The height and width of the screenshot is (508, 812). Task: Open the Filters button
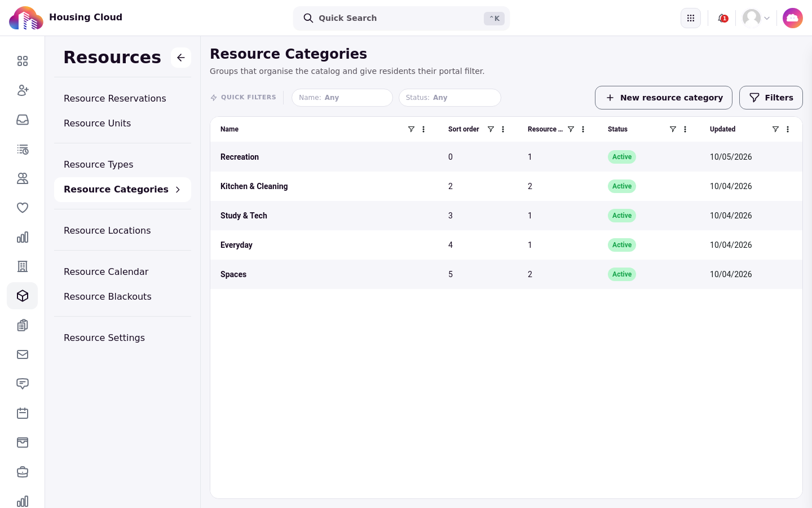point(771,98)
